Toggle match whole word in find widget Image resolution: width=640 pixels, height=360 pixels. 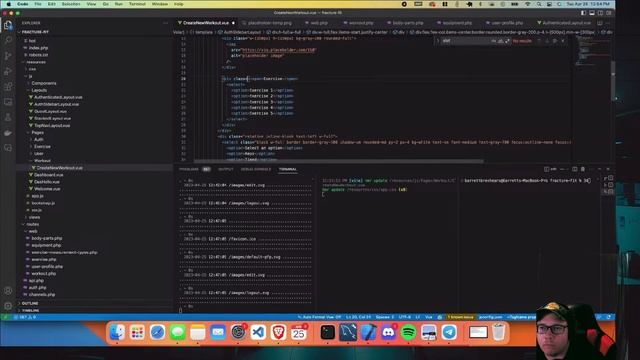[500, 41]
